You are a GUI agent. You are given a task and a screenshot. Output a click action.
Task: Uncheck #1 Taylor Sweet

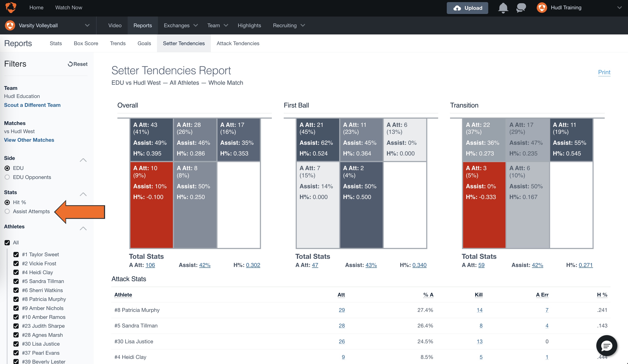tap(16, 254)
